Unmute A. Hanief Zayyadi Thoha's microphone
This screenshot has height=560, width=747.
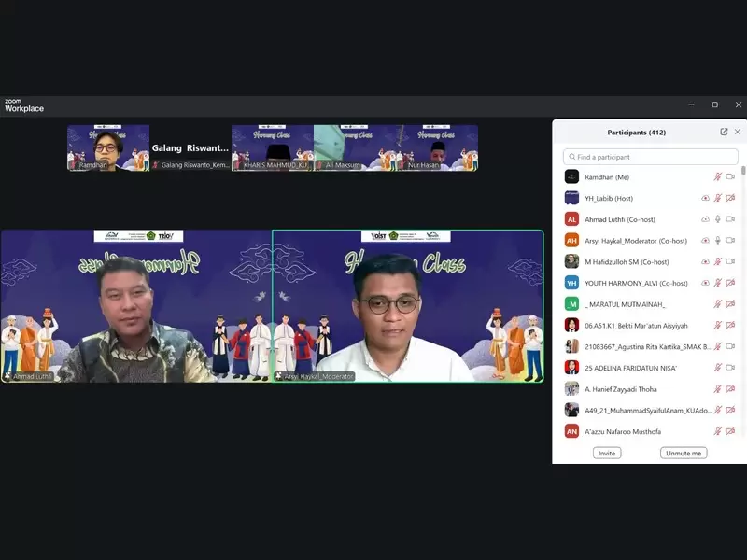[717, 388]
